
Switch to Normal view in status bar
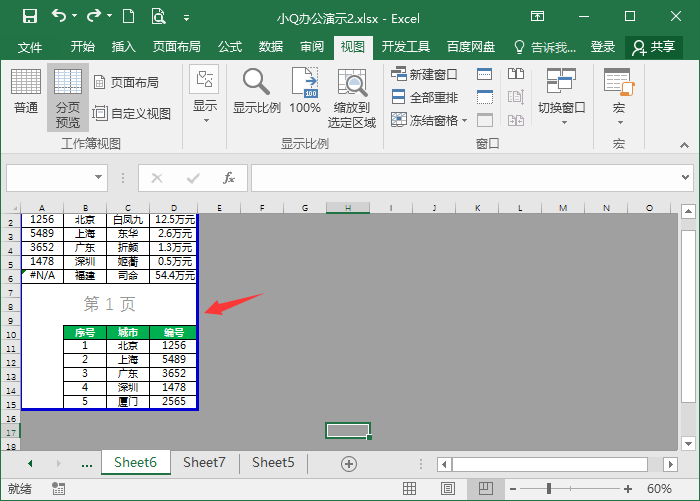(409, 488)
